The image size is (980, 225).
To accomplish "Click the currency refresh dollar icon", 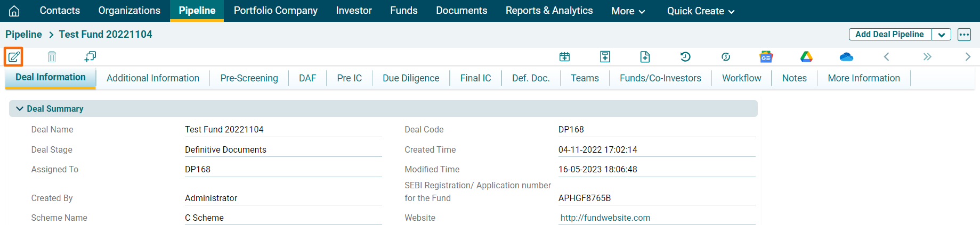I will coord(726,57).
